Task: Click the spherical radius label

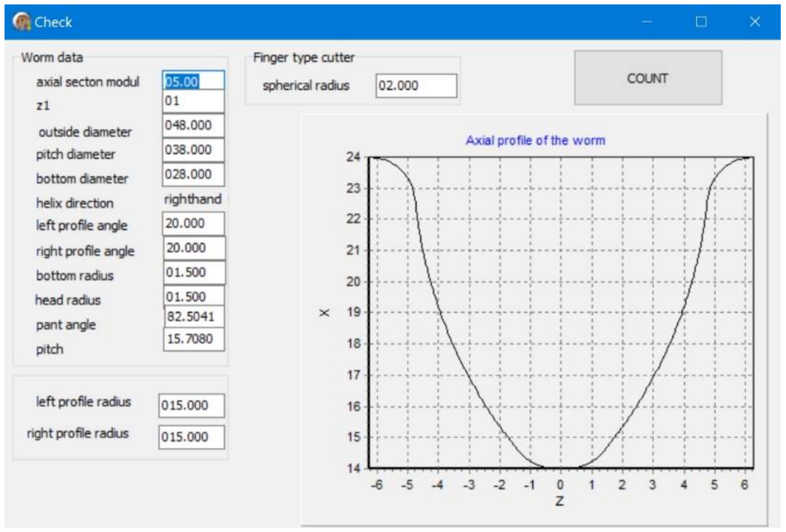Action: tap(306, 86)
